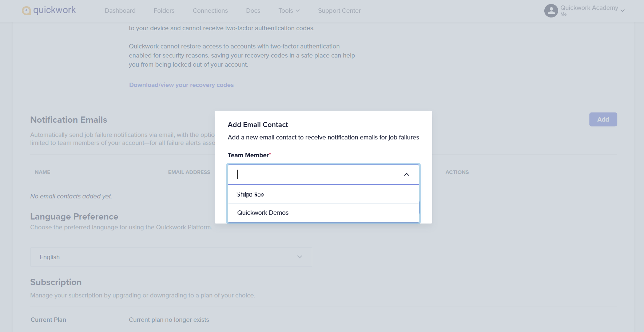Viewport: 644px width, 332px height.
Task: Click the EMAIL ADDRESS column header
Action: point(189,172)
